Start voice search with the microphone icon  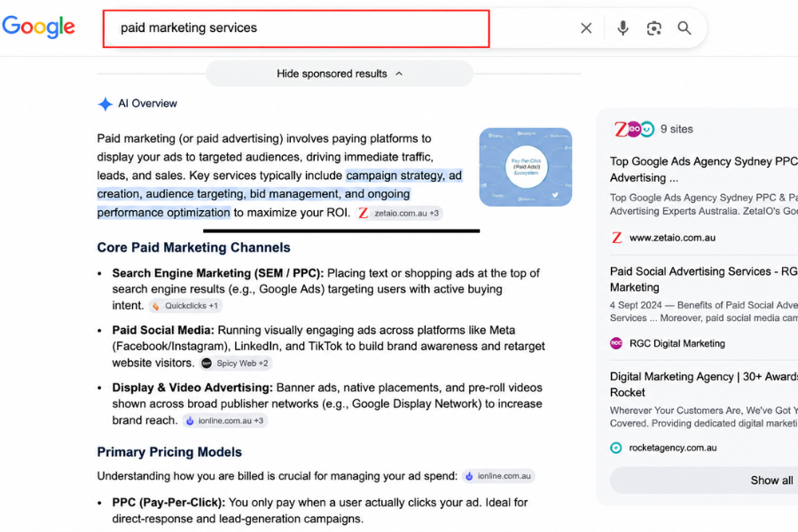click(x=622, y=28)
